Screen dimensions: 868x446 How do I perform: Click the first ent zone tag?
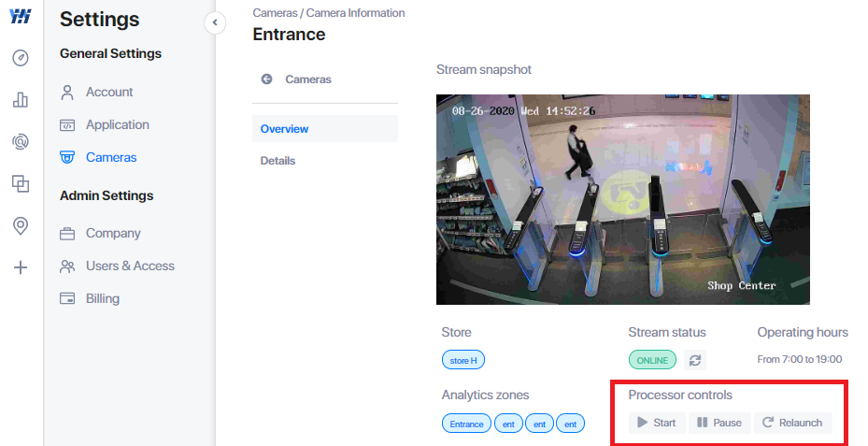tap(508, 424)
